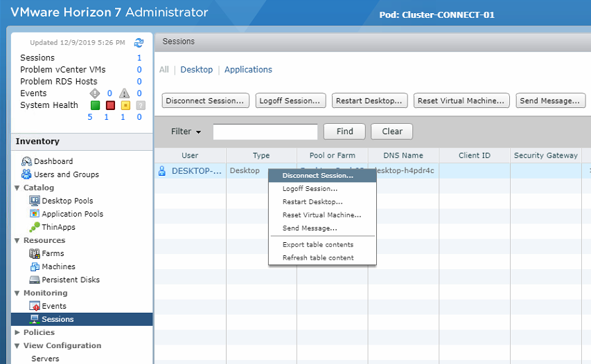591x364 pixels.
Task: Choose Logoff Session... in context menu
Action: tap(322, 189)
